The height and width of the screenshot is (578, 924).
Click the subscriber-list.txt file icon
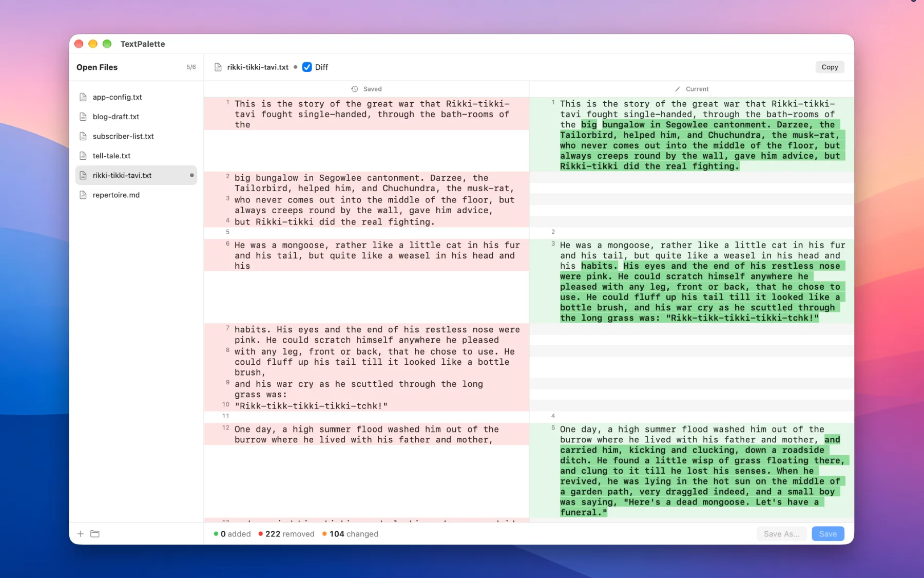(83, 136)
